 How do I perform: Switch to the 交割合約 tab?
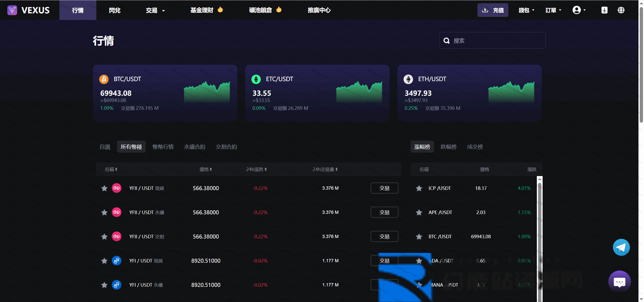[x=226, y=147]
